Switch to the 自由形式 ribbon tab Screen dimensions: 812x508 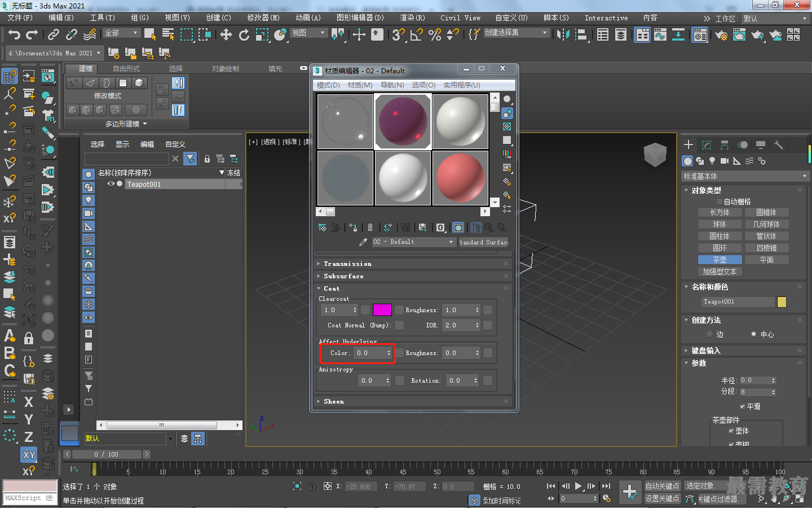(126, 69)
